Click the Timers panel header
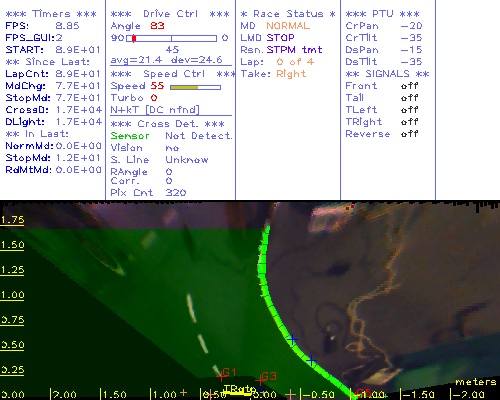 pos(51,14)
